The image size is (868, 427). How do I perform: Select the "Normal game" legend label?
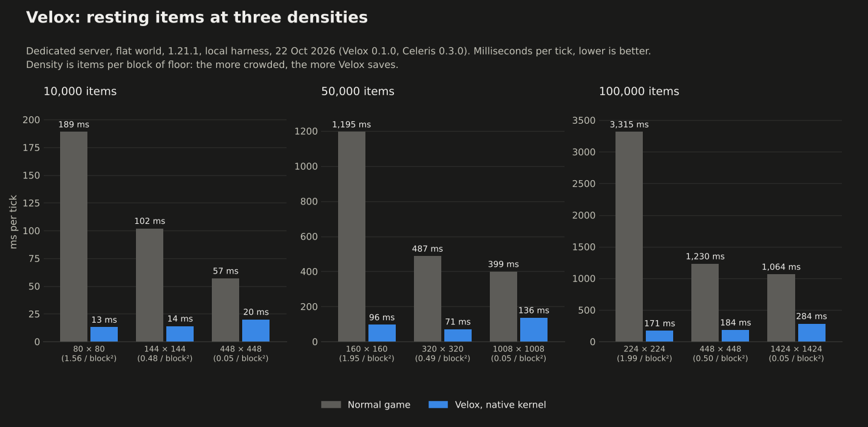click(379, 405)
